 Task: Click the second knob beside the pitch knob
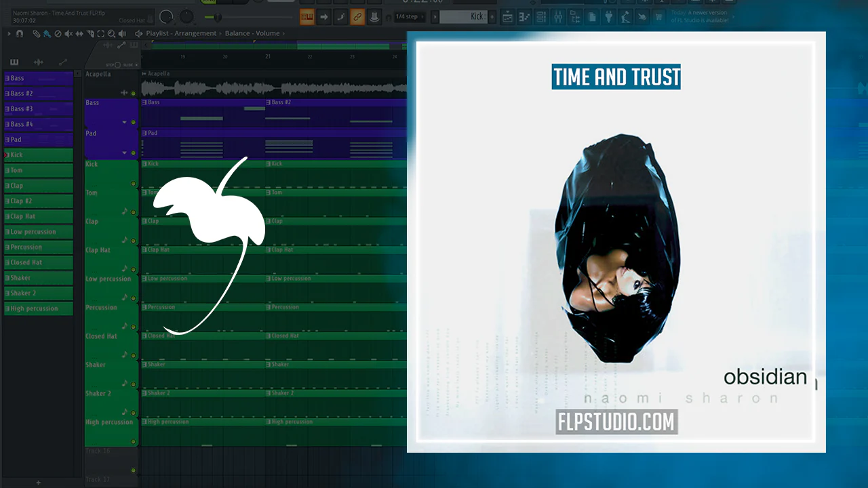[x=187, y=17]
